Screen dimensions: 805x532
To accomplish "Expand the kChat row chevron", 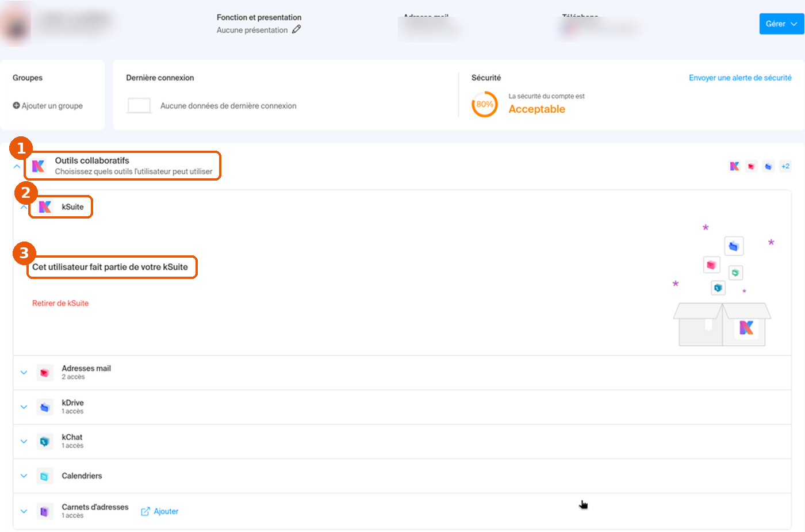I will point(24,442).
